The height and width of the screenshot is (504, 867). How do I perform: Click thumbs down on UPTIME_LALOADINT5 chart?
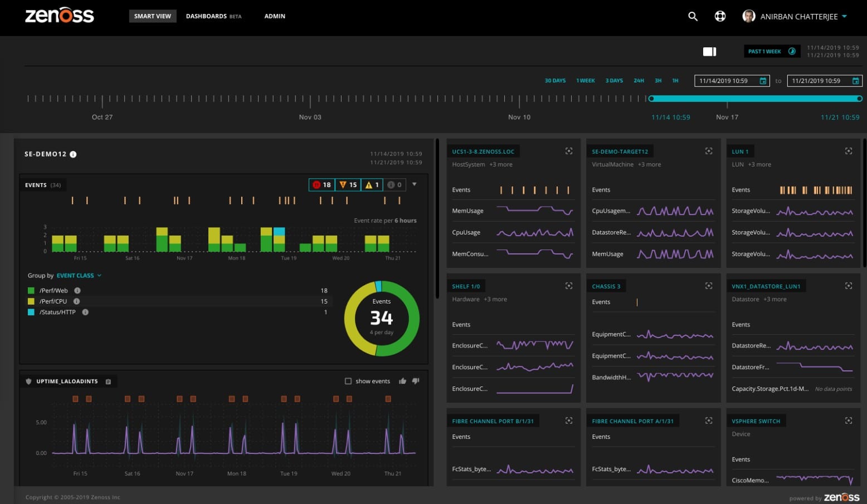pos(415,381)
